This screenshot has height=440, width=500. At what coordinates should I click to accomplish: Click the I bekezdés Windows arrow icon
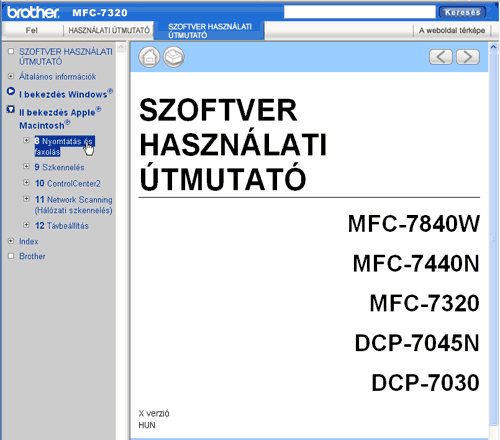click(11, 91)
